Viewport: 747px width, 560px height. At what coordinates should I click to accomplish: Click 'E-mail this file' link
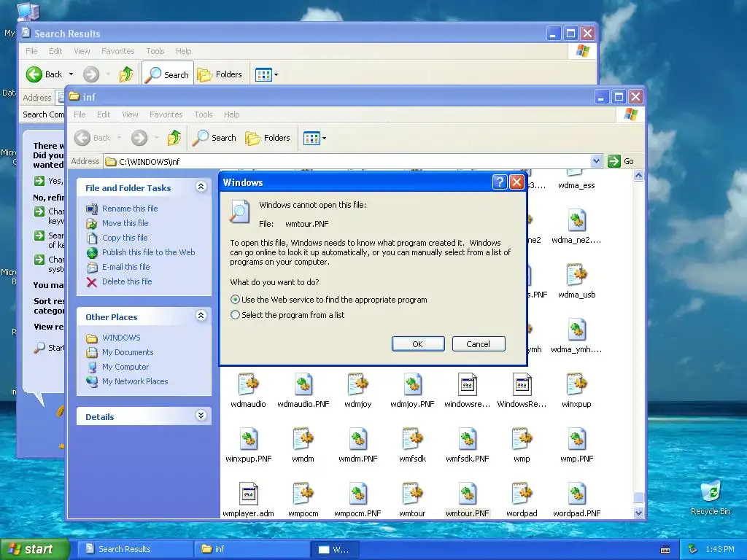point(125,267)
